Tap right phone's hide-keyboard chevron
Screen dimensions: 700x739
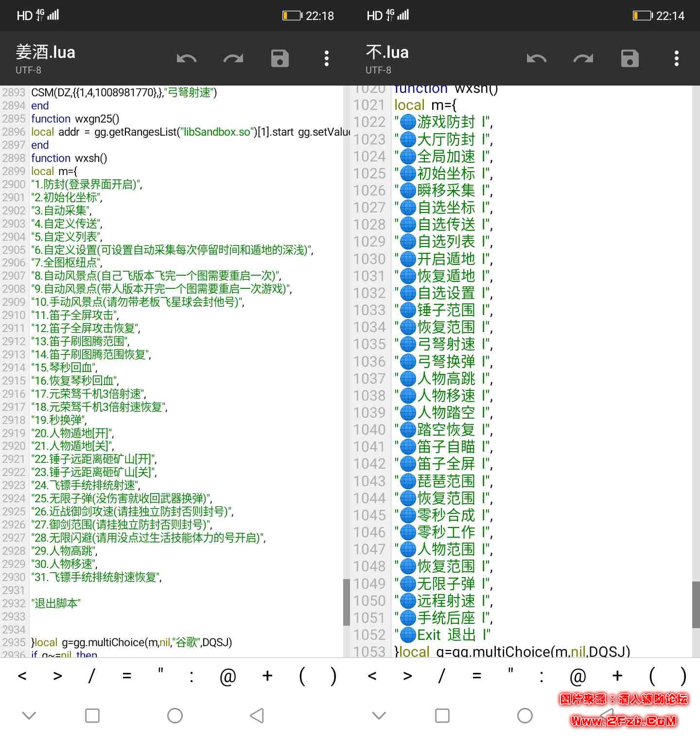[379, 715]
